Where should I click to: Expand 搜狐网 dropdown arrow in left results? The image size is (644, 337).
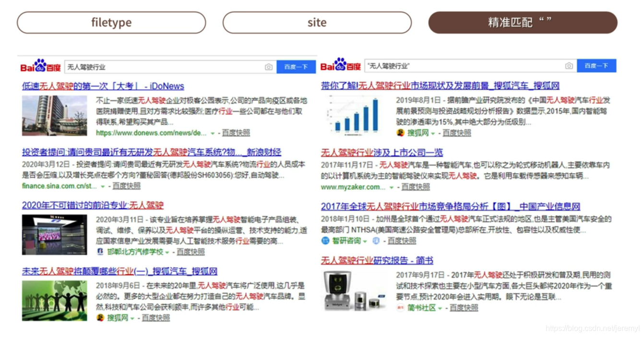pyautogui.click(x=132, y=318)
